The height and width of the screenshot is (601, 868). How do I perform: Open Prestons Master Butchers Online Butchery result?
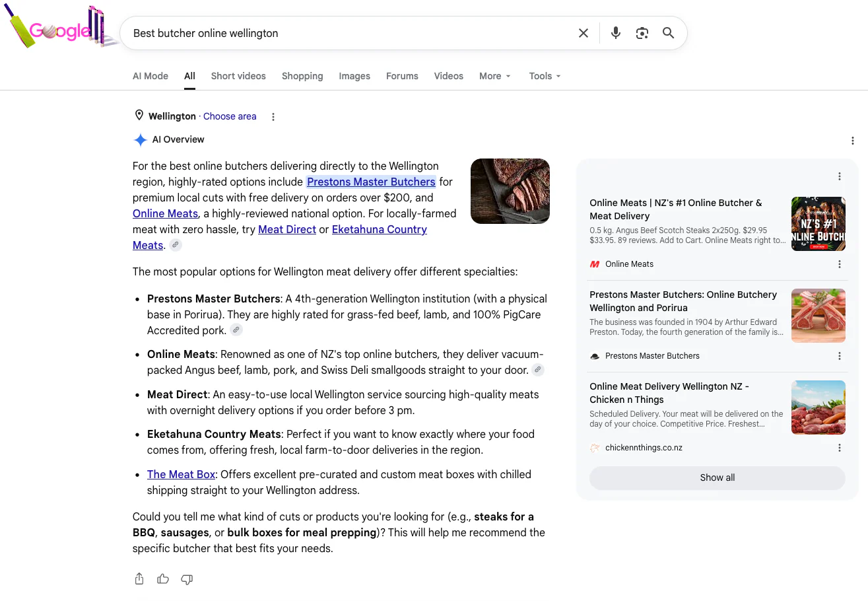683,301
